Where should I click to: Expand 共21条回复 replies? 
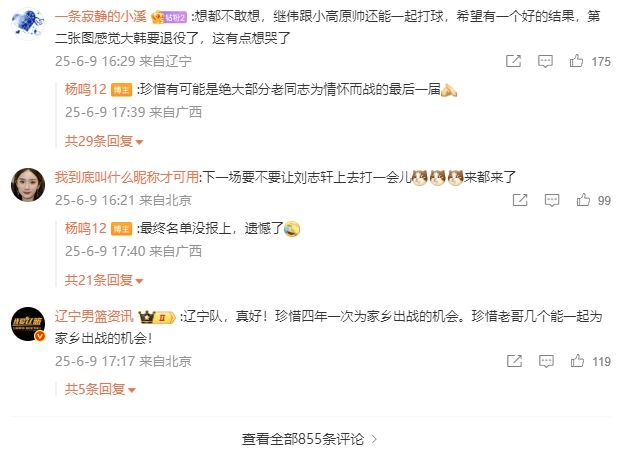pyautogui.click(x=104, y=281)
